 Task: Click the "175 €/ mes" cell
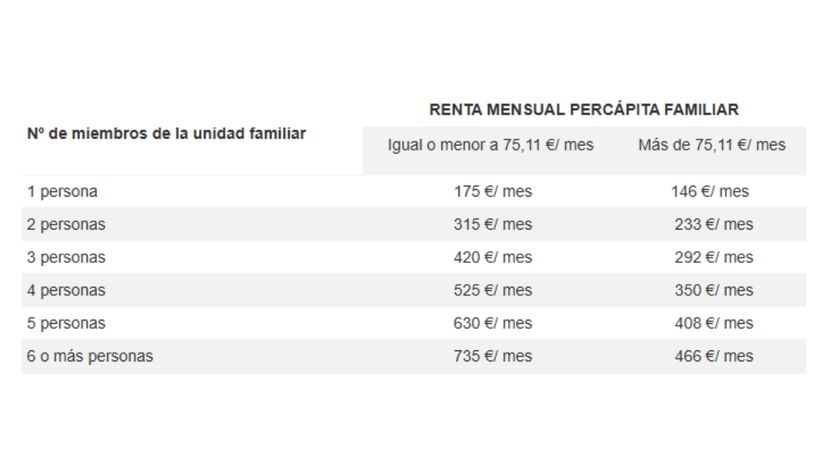click(492, 191)
